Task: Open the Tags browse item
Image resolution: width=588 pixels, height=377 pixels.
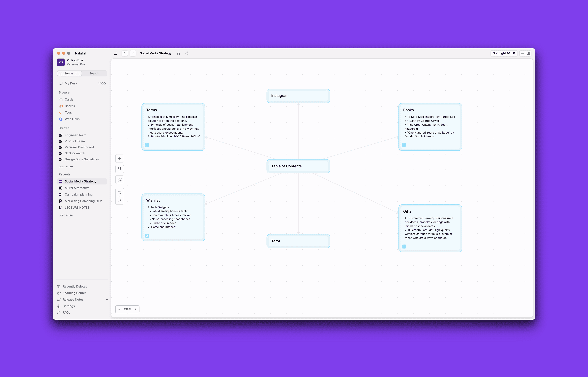Action: point(68,113)
